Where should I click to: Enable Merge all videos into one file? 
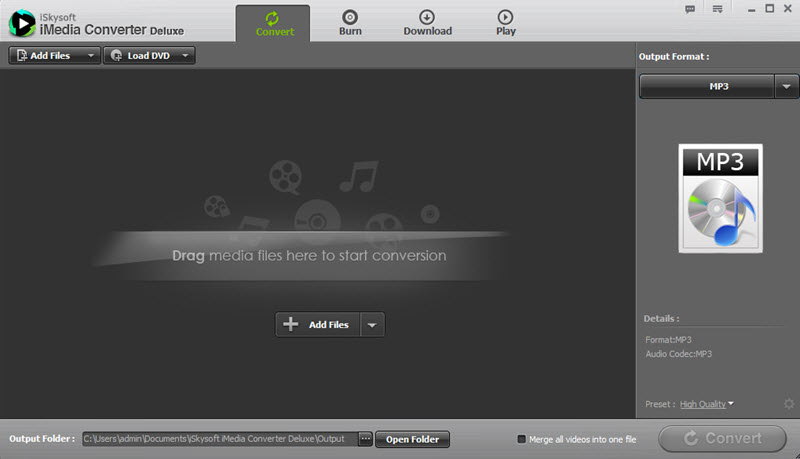pos(521,439)
